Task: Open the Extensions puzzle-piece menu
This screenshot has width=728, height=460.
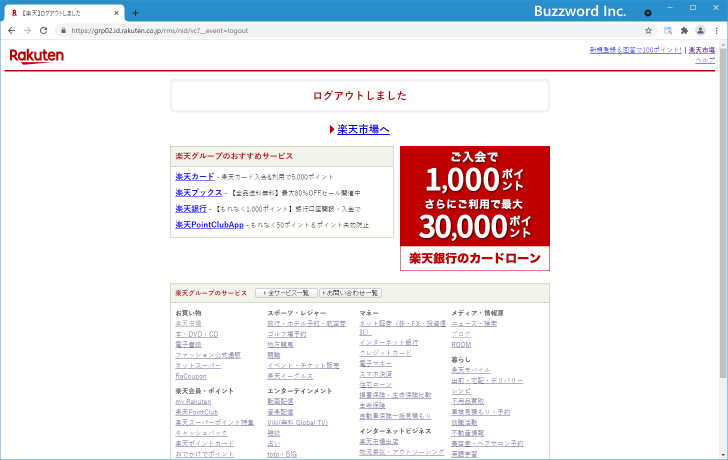Action: [684, 31]
